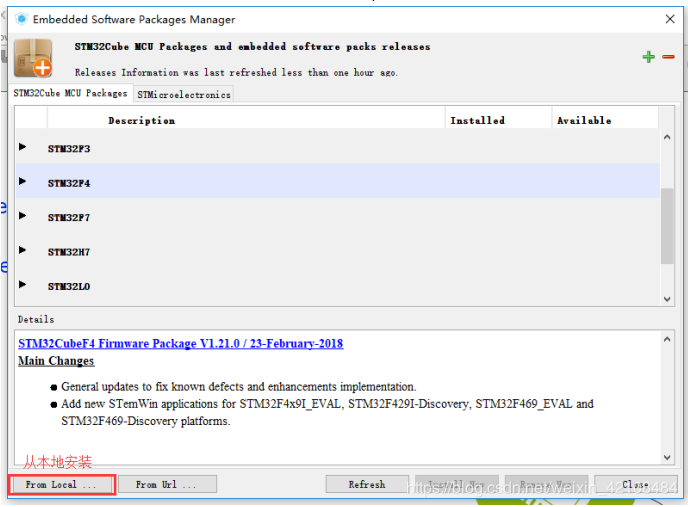Click the red minus collapse-all icon
This screenshot has width=688, height=507.
click(x=668, y=57)
